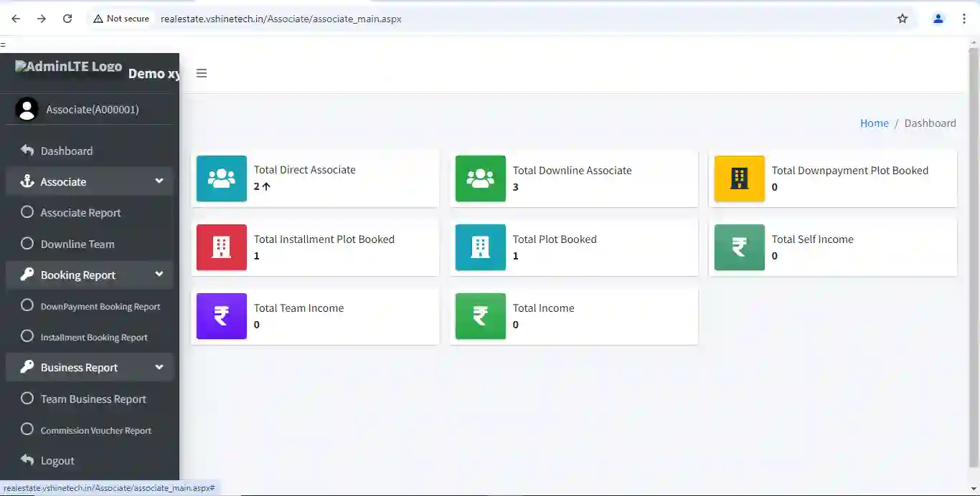Open Commission Voucher Report menu item
This screenshot has height=496, width=980.
point(95,431)
